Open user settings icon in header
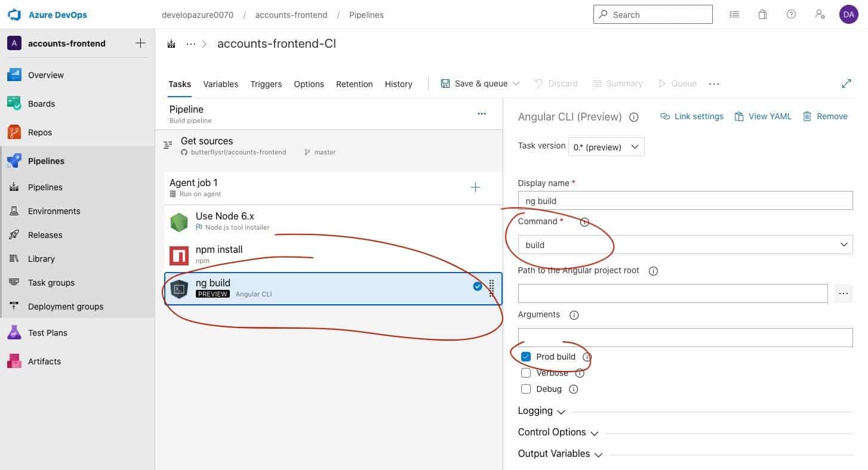Image resolution: width=868 pixels, height=470 pixels. tap(820, 14)
